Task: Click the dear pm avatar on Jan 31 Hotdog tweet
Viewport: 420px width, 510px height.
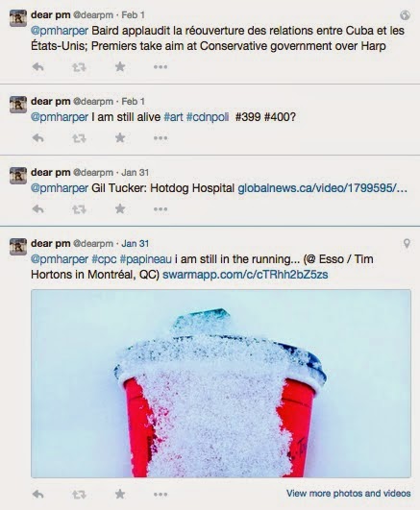Action: point(18,176)
